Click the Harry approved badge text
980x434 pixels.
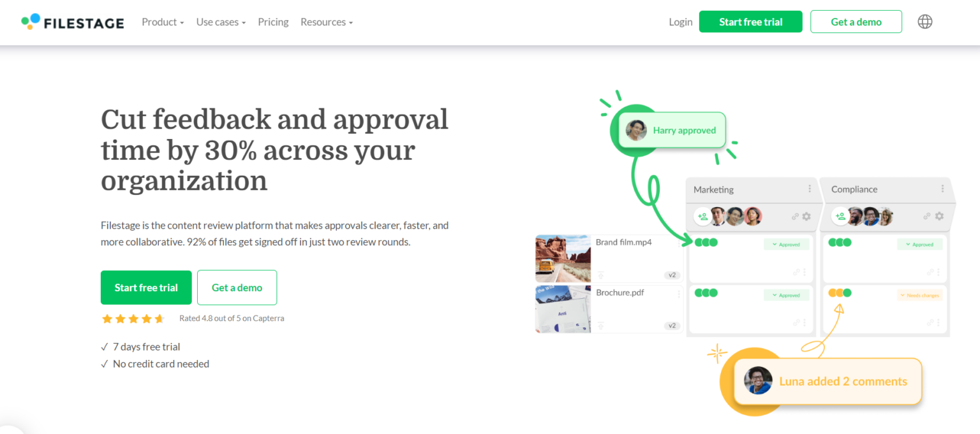click(685, 130)
